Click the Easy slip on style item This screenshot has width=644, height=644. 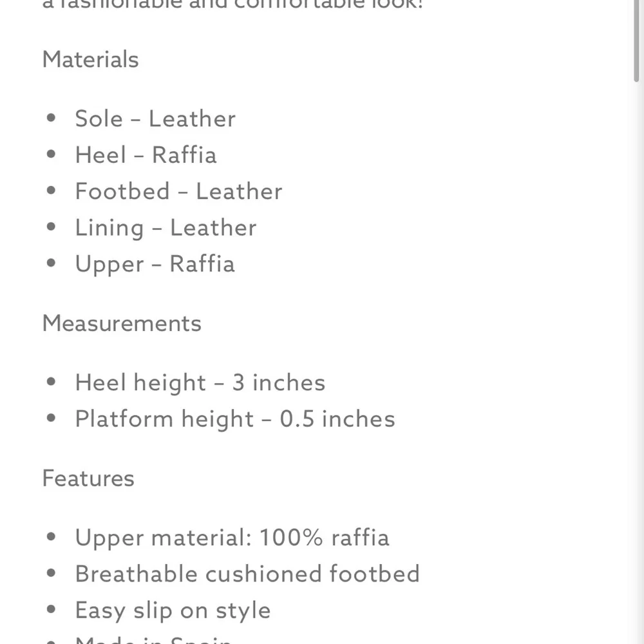[x=173, y=610]
